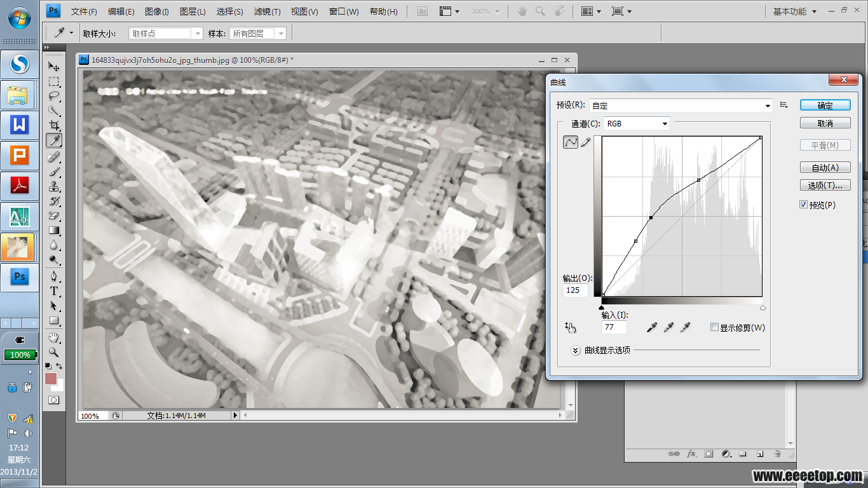This screenshot has height=488, width=868.
Task: Select the Eraser tool
Action: click(54, 216)
